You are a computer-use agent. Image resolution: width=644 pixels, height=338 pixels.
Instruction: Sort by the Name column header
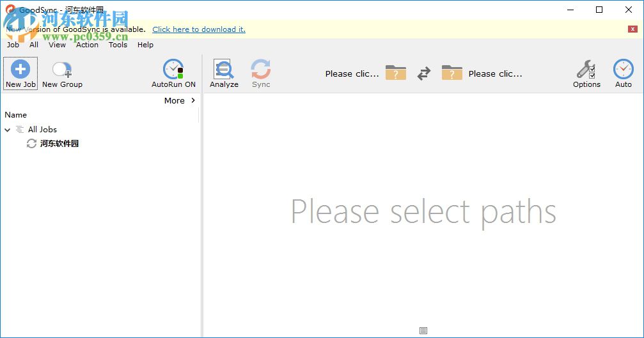[x=15, y=115]
